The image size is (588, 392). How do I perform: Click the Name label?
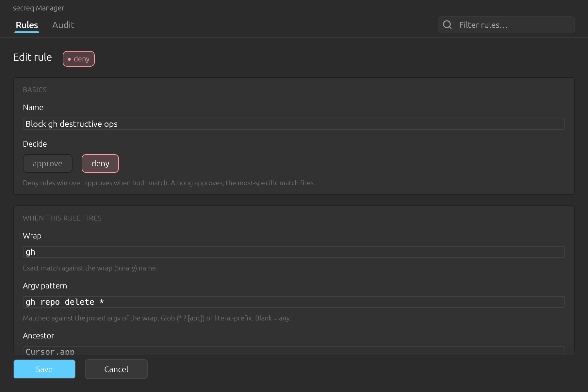click(x=33, y=107)
